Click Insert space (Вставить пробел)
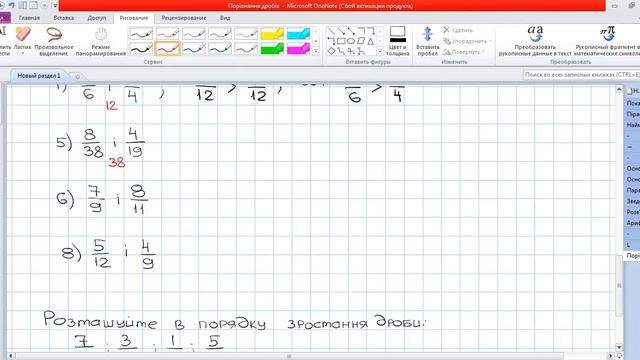The width and height of the screenshot is (640, 360). point(427,41)
